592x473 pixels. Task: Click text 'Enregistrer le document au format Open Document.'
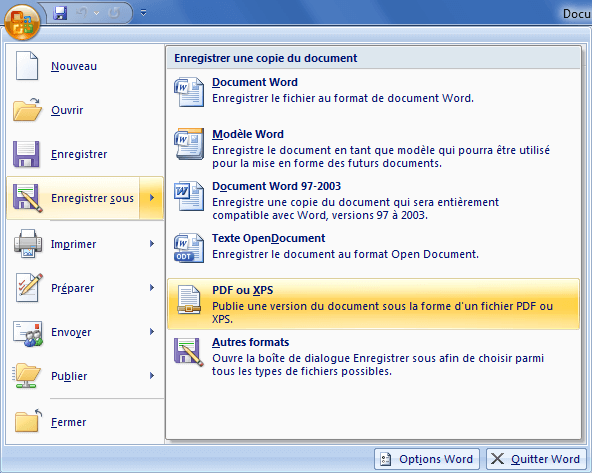pos(345,254)
